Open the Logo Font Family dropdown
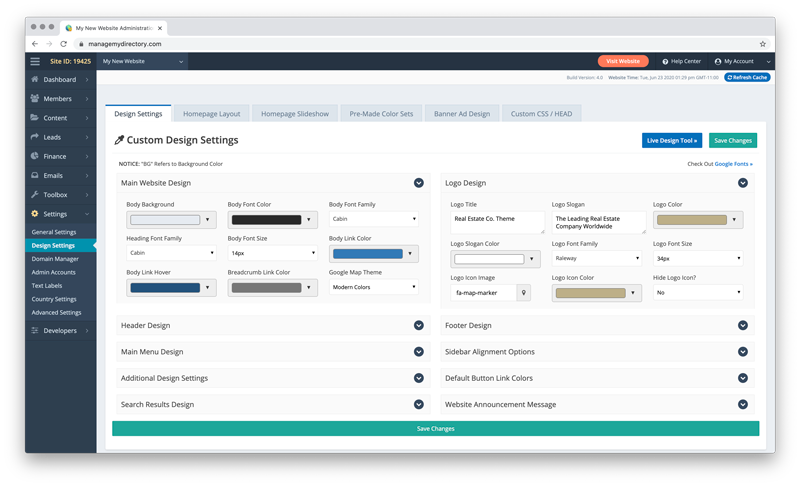Image resolution: width=800 pixels, height=486 pixels. [596, 258]
